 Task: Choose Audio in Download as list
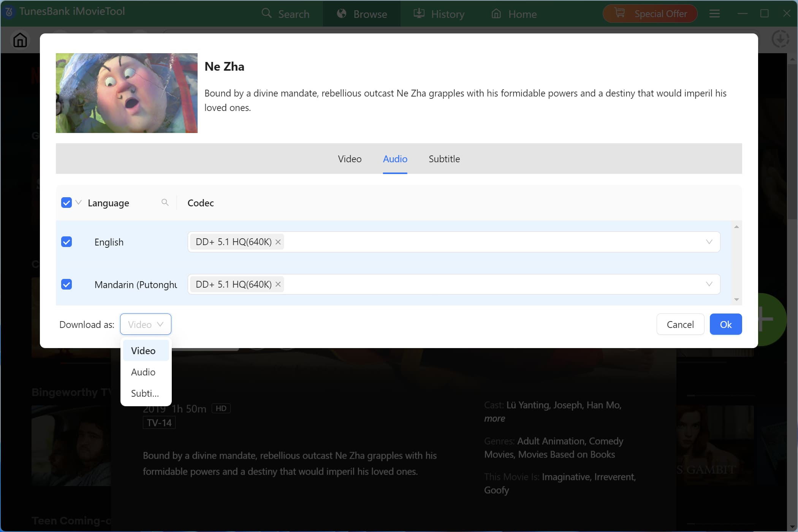click(143, 372)
